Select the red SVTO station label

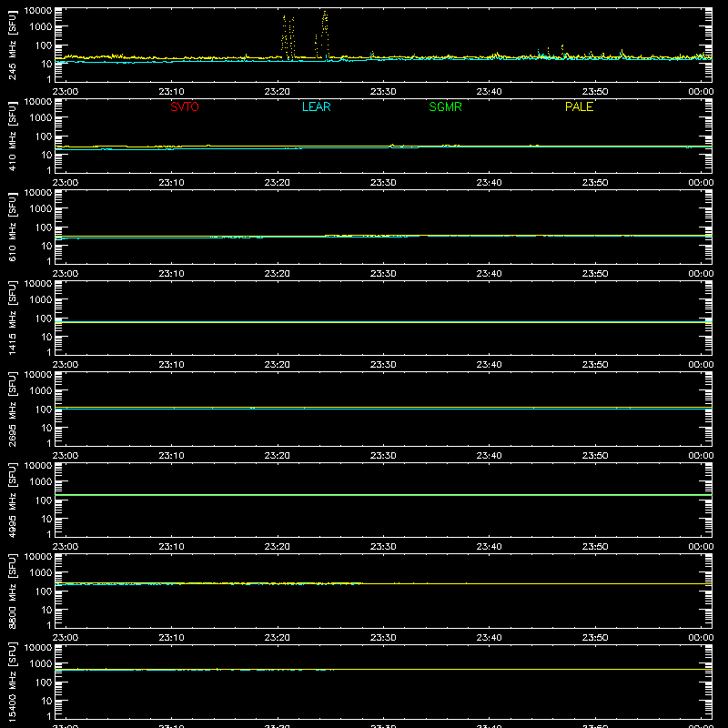(x=185, y=106)
